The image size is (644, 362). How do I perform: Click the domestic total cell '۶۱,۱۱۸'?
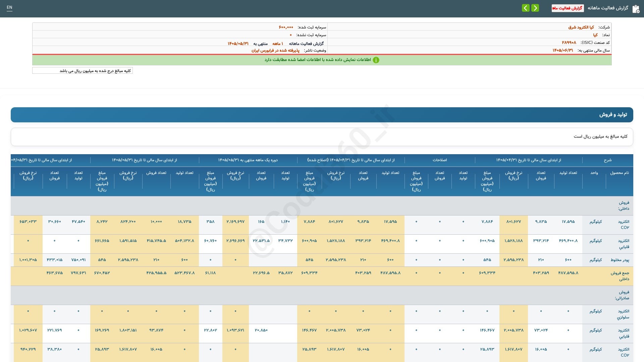[x=210, y=273]
